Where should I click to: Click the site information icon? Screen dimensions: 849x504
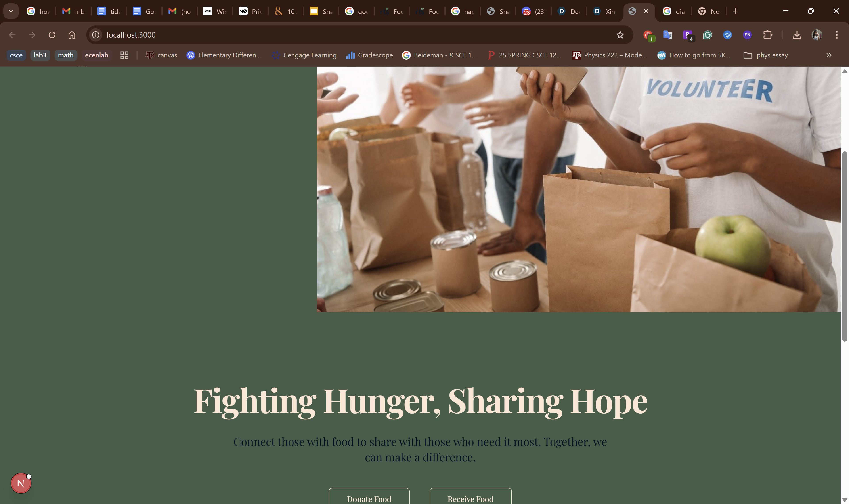click(96, 35)
